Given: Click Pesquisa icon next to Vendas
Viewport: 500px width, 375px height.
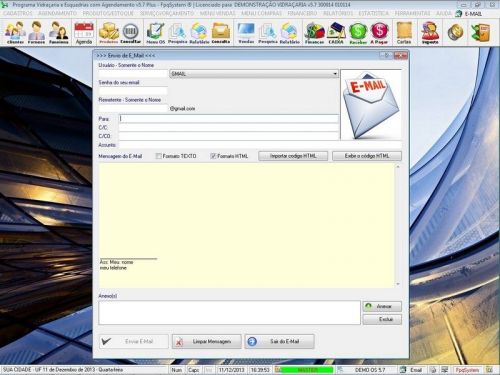Looking at the screenshot, I should pyautogui.click(x=268, y=33).
